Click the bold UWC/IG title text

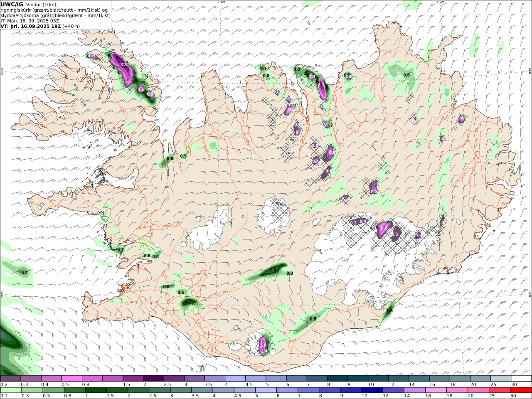[x=11, y=5]
